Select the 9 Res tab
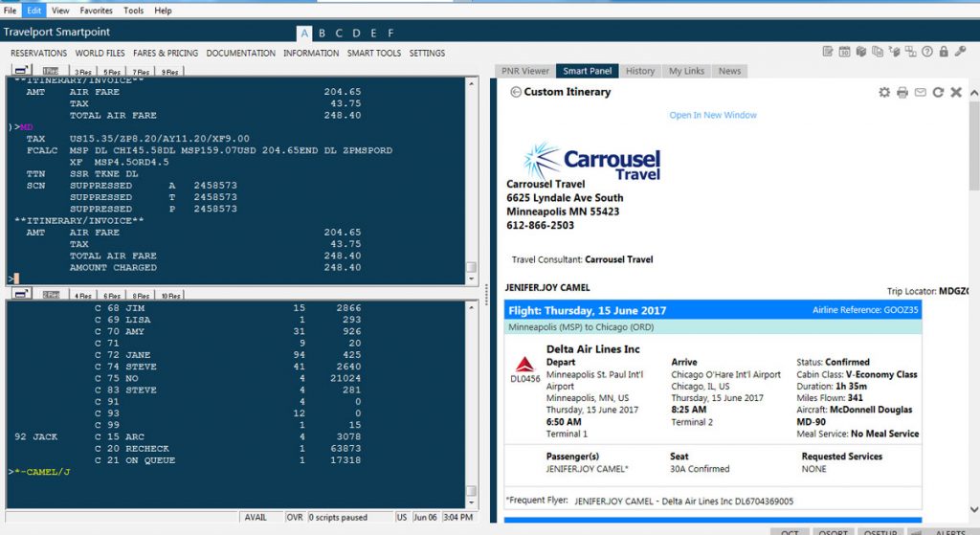Image resolution: width=980 pixels, height=535 pixels. 169,71
